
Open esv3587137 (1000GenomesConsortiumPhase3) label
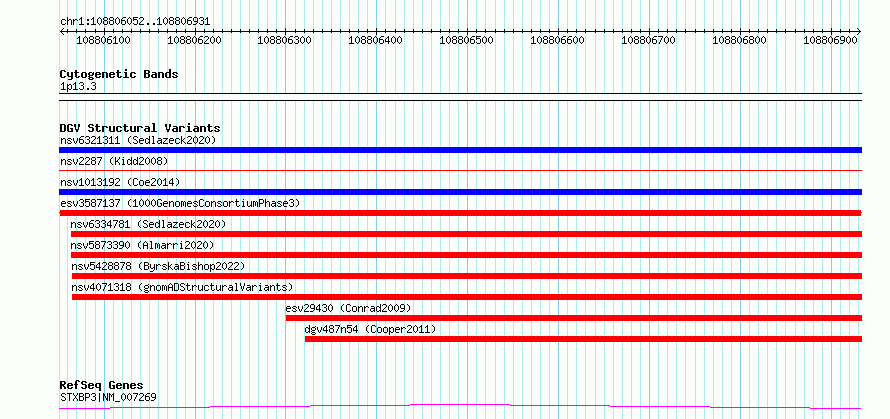[x=179, y=203]
